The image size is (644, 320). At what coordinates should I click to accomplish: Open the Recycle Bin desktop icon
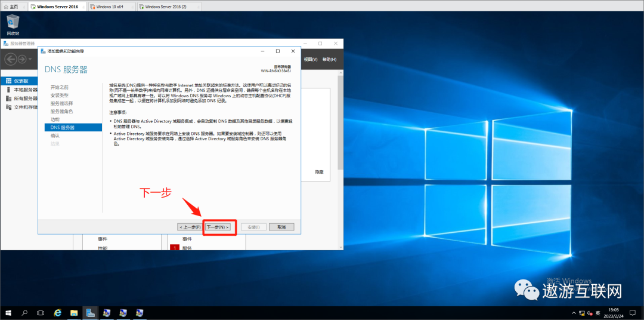tap(13, 24)
